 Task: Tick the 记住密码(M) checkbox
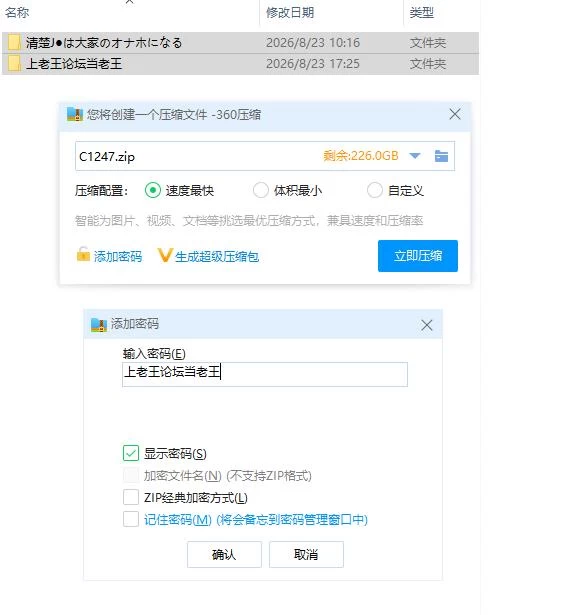pyautogui.click(x=131, y=519)
